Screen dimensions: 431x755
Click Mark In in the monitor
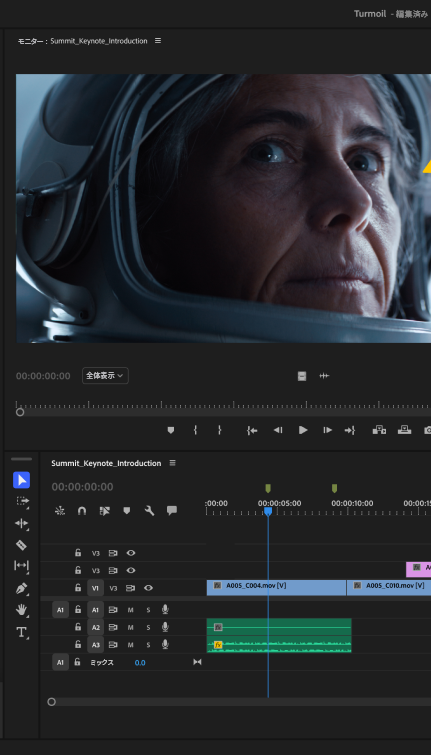pos(195,430)
